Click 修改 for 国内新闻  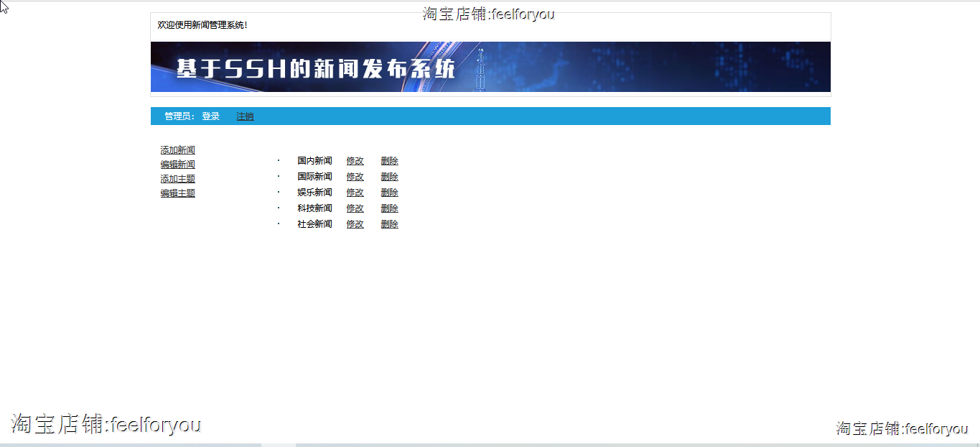(355, 161)
